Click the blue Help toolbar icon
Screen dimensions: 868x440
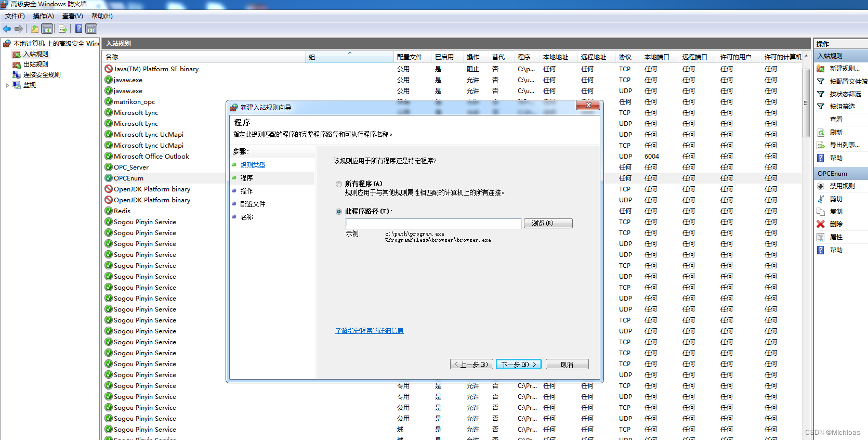tap(78, 29)
